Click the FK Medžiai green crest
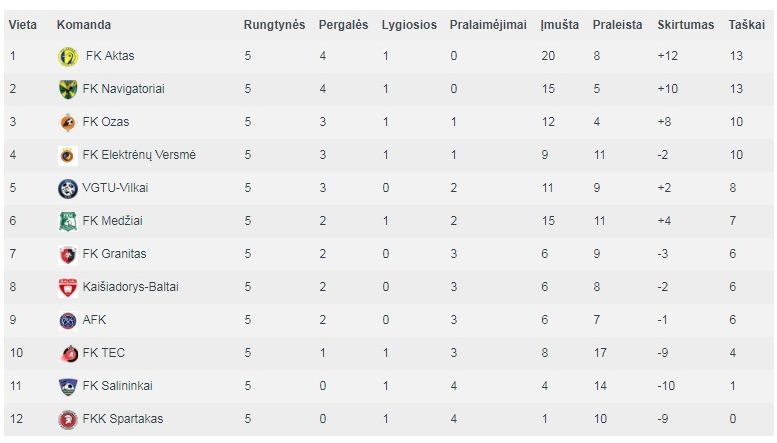 pos(68,222)
